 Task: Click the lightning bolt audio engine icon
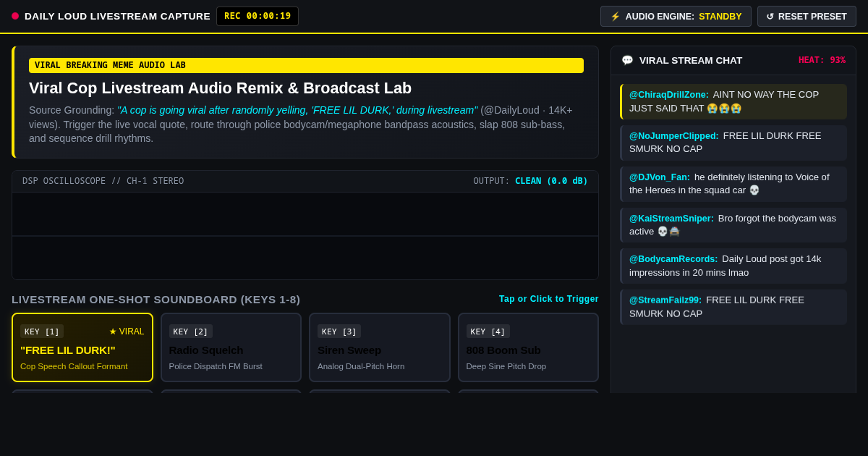[616, 17]
